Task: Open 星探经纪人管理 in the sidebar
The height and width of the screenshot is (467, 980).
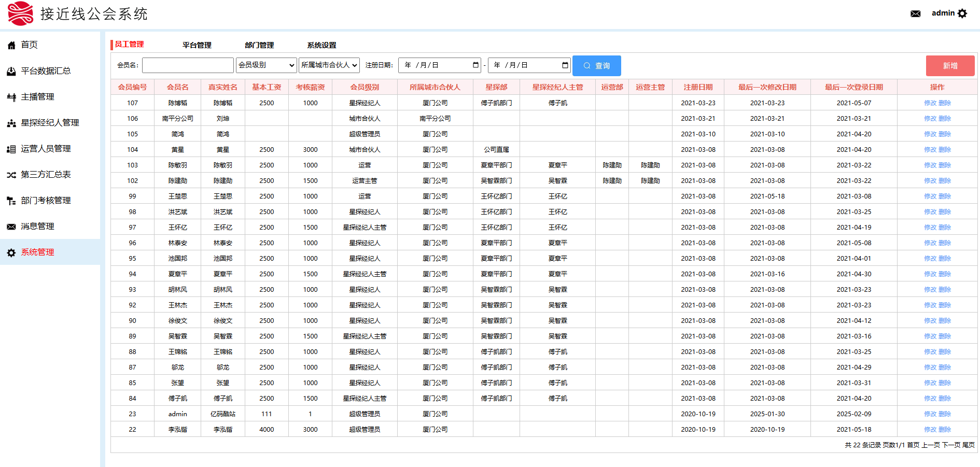Action: point(50,123)
